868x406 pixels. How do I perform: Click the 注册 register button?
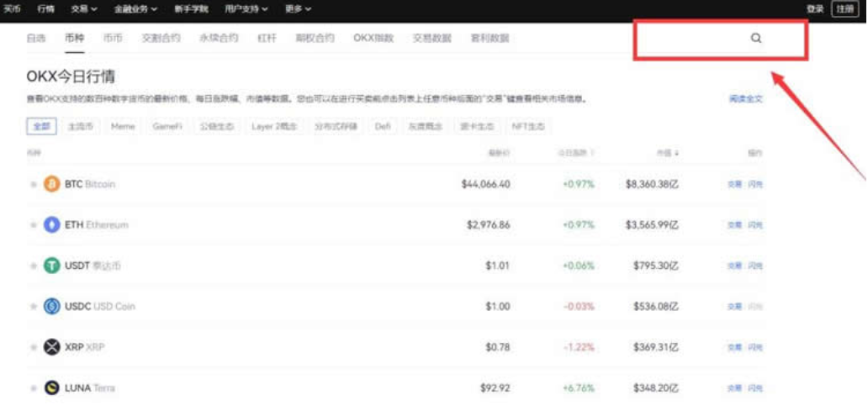(844, 9)
